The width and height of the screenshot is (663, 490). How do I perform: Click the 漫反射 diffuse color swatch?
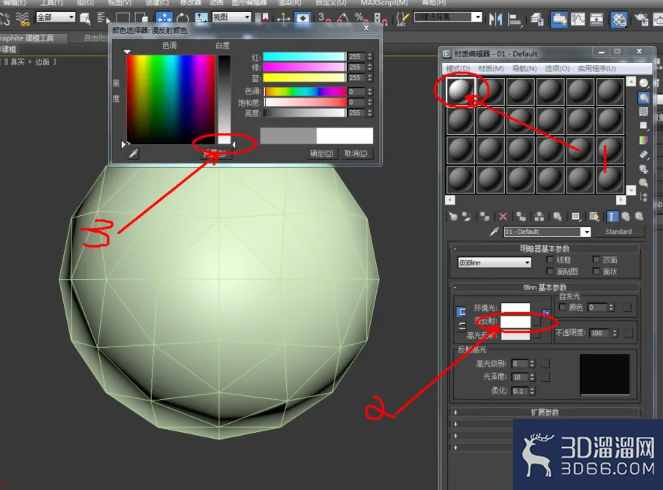pos(515,321)
